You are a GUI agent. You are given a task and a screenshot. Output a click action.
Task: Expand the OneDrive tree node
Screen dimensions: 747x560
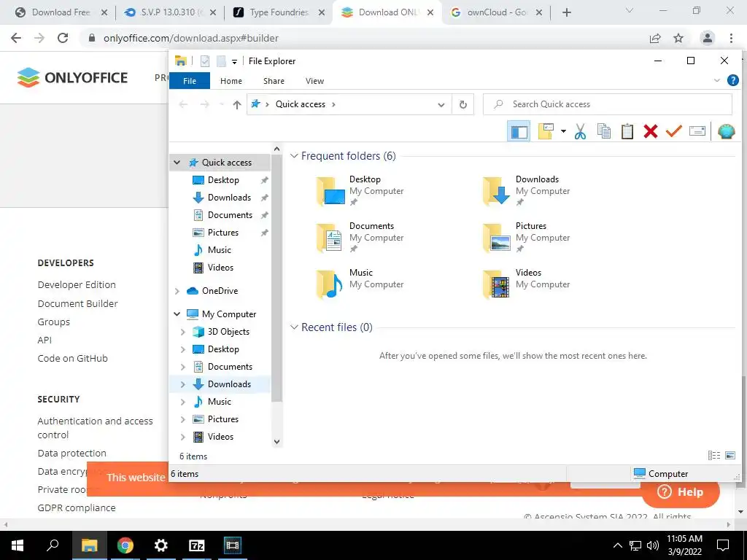(177, 291)
